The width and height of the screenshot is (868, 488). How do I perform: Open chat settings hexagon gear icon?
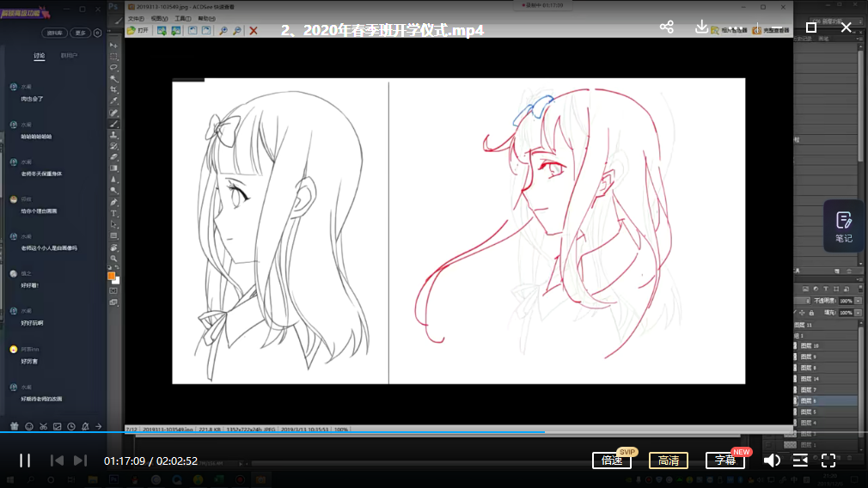pos(97,33)
